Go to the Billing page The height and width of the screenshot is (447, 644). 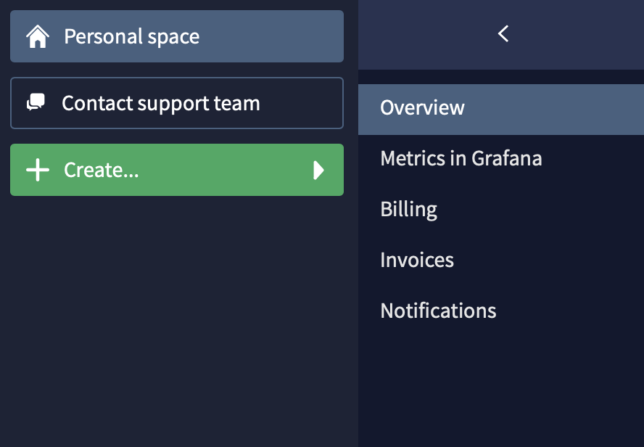[408, 209]
